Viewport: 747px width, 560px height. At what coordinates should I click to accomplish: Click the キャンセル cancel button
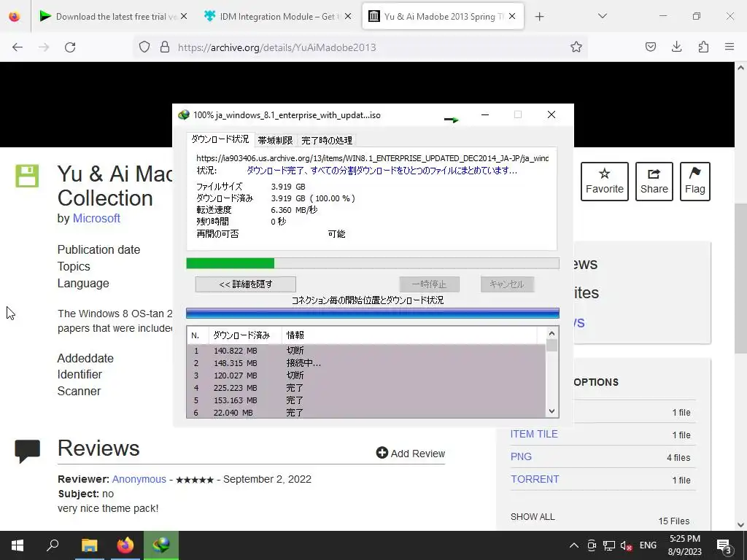(507, 284)
